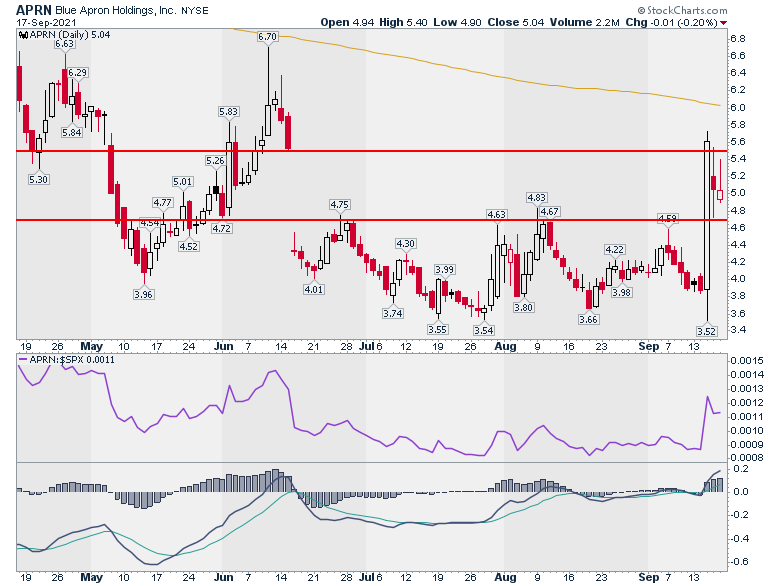This screenshot has width=780, height=586.
Task: Click the 4.63 price label
Action: point(496,214)
